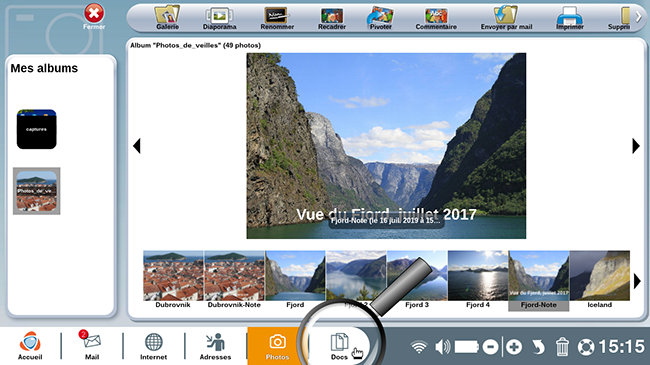Open the captures album
The height and width of the screenshot is (365, 650).
(x=36, y=129)
